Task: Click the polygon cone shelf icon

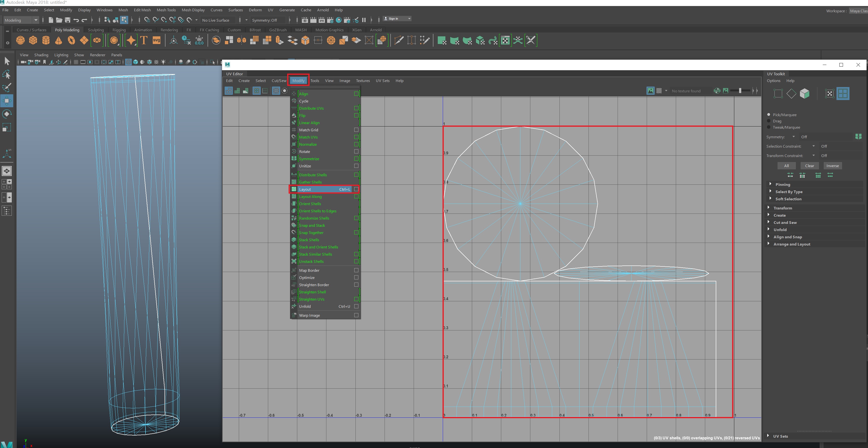Action: click(58, 40)
